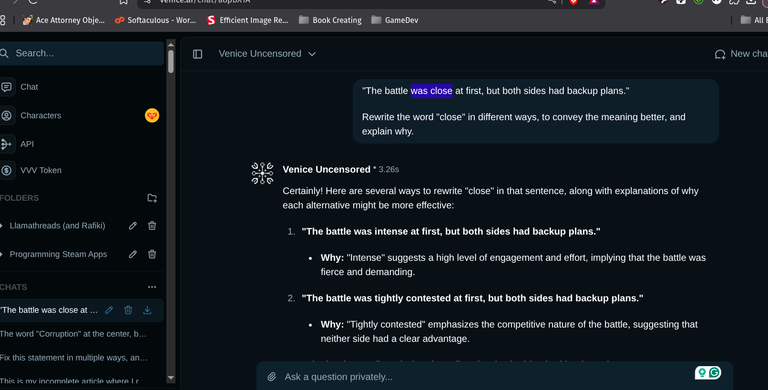Screen dimensions: 768x390
Task: Rename the Programming Steam Apps folder
Action: pyautogui.click(x=133, y=254)
